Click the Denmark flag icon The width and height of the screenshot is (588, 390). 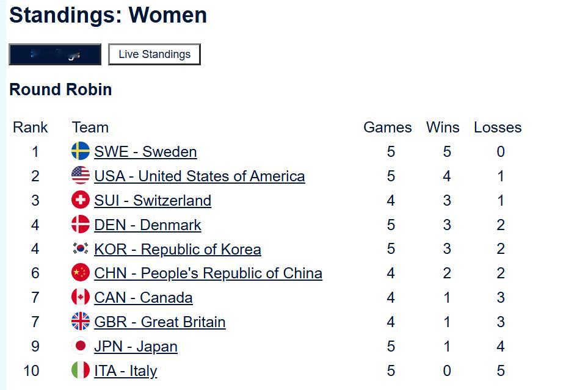[81, 225]
